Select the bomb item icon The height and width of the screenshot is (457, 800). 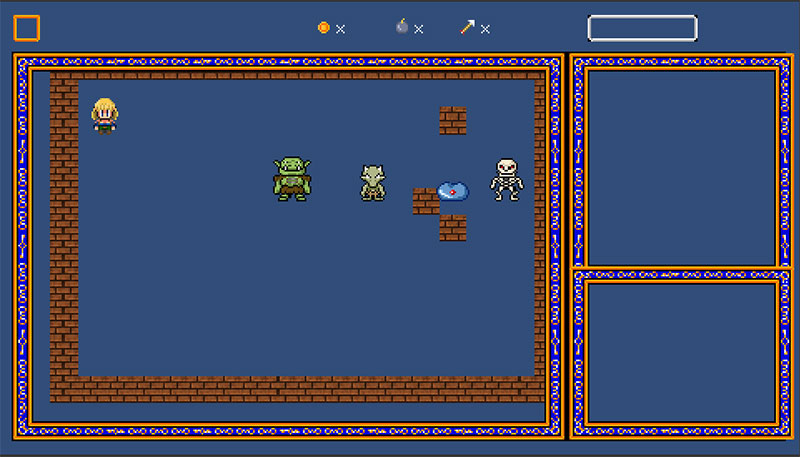(x=402, y=27)
